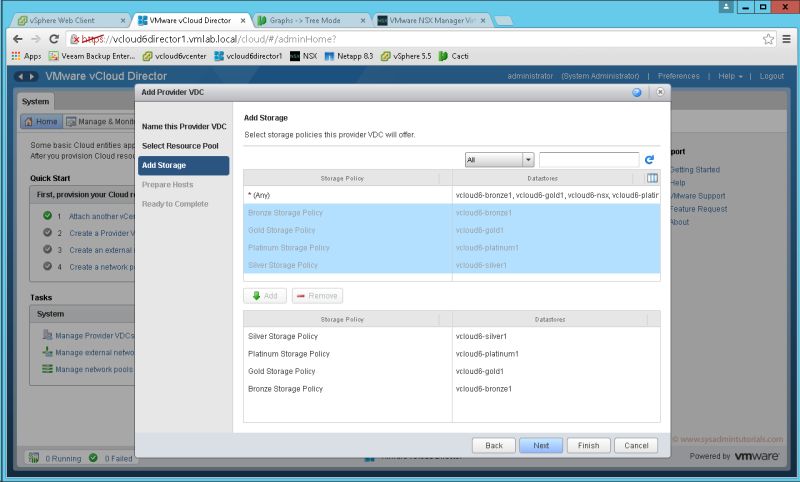The height and width of the screenshot is (482, 800).
Task: Select Silver Storage Policy in available list
Action: [452, 265]
